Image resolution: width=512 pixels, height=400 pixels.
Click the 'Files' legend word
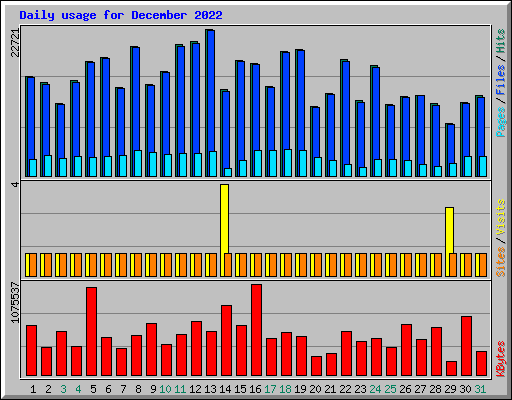pyautogui.click(x=501, y=80)
